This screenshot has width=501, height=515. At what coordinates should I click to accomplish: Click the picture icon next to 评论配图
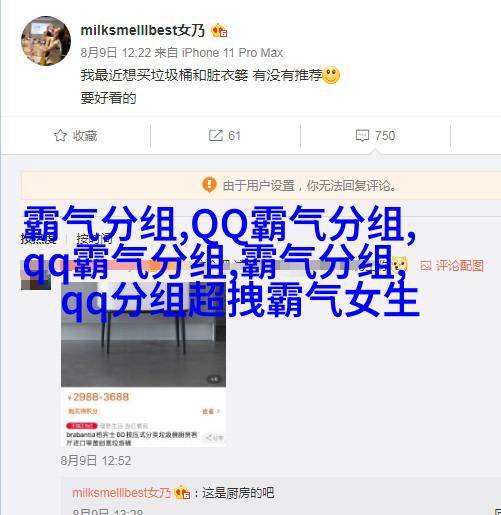point(426,266)
